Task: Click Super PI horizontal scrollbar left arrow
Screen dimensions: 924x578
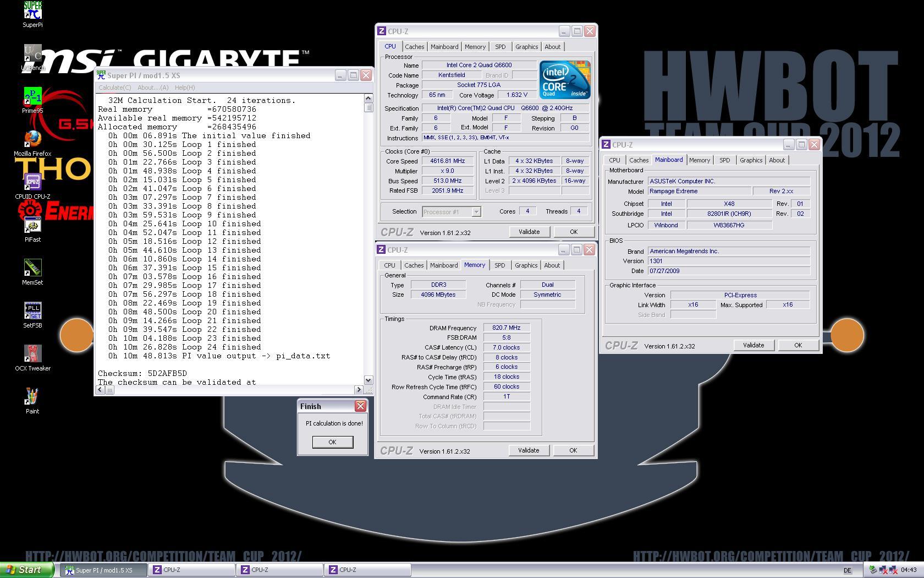Action: coord(100,390)
